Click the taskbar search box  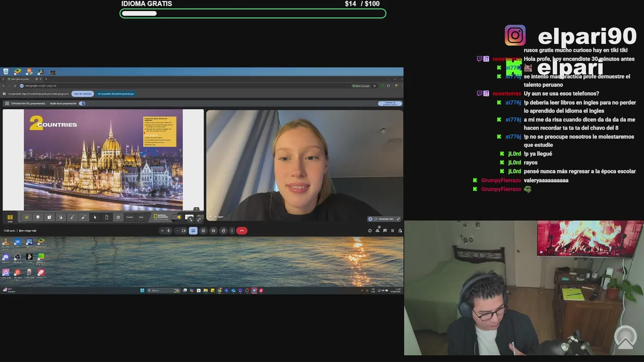164,291
